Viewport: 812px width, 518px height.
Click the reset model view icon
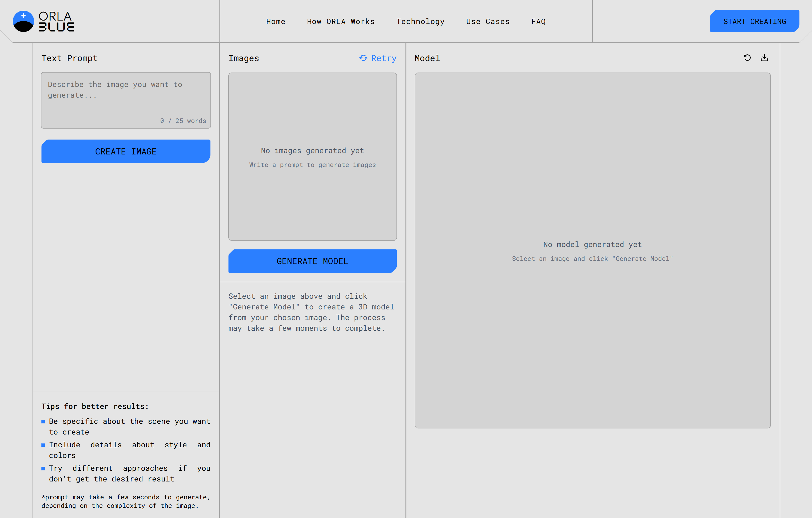pos(747,58)
